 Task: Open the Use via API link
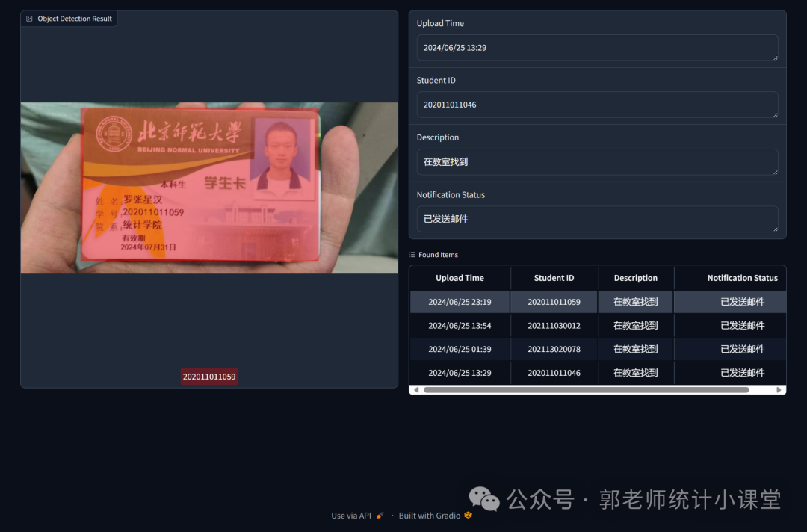point(357,516)
